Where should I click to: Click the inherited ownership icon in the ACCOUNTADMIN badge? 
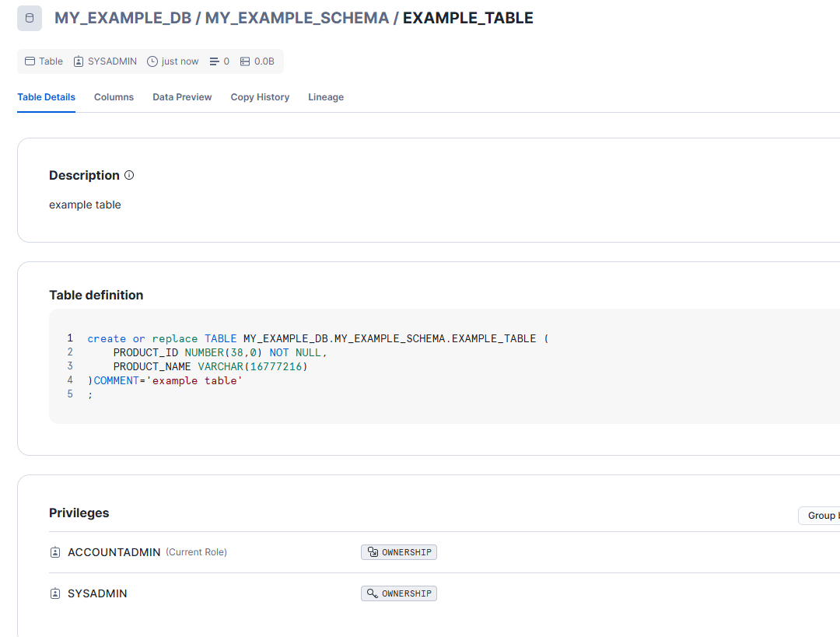(373, 551)
